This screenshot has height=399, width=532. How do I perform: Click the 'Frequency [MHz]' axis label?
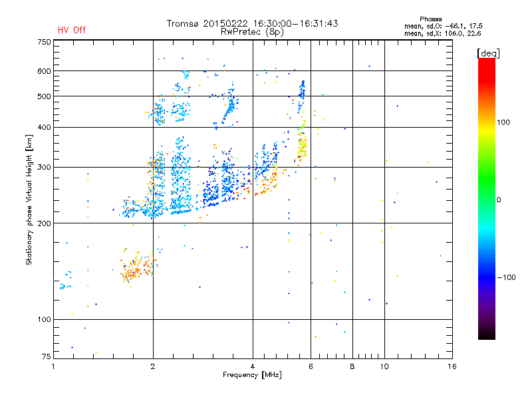pos(252,375)
